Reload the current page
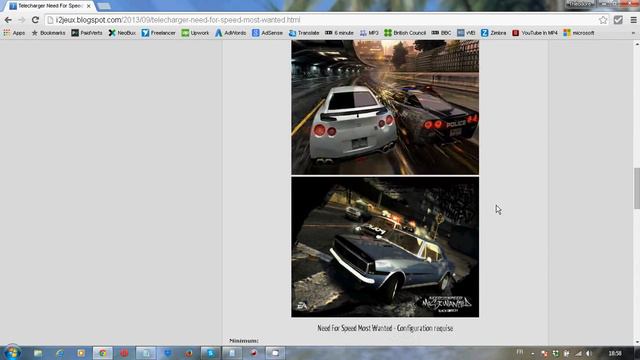 tap(36, 20)
